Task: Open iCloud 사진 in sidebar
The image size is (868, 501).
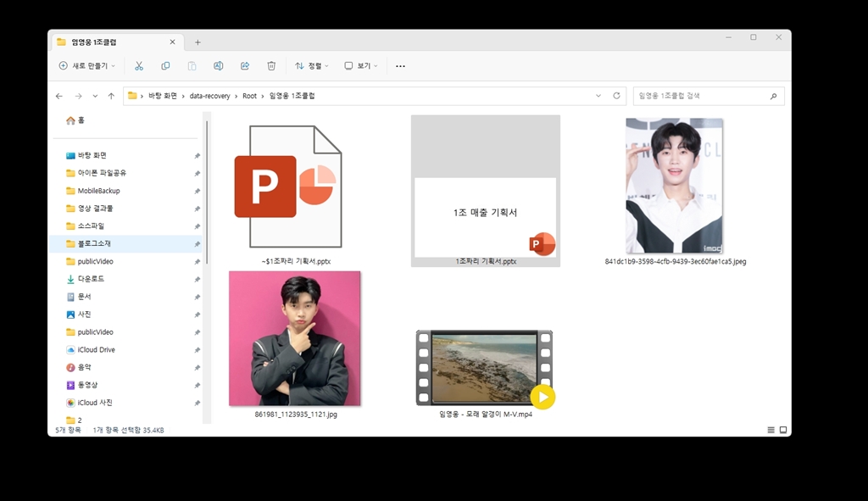Action: click(x=89, y=403)
